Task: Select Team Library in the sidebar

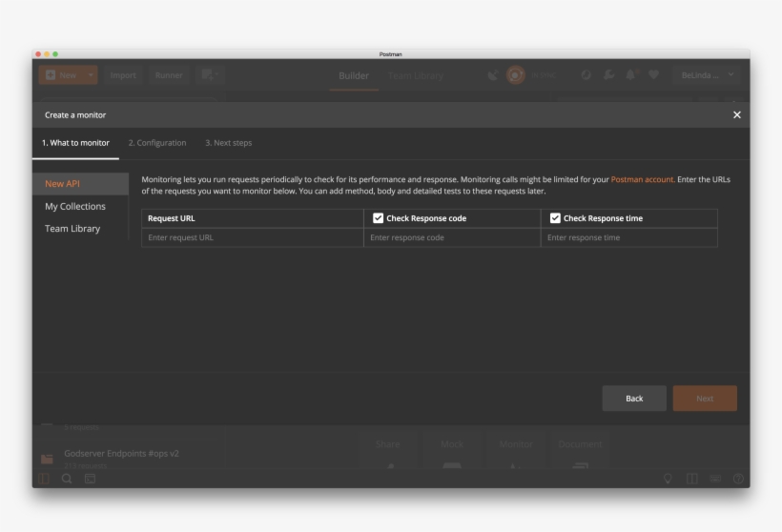Action: pos(72,229)
